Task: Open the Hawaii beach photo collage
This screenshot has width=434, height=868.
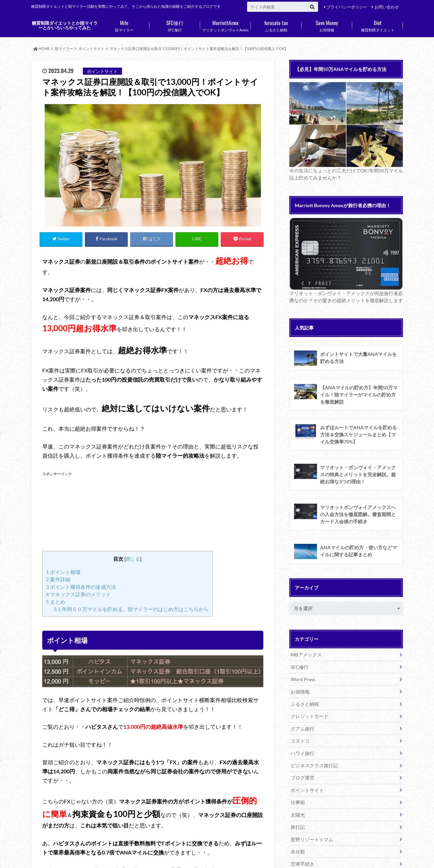Action: click(x=346, y=124)
